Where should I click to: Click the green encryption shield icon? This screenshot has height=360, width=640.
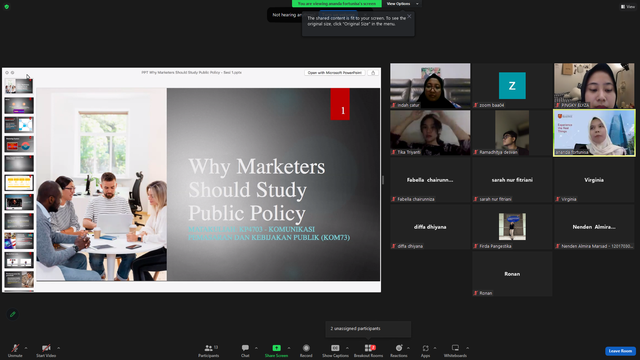click(7, 7)
